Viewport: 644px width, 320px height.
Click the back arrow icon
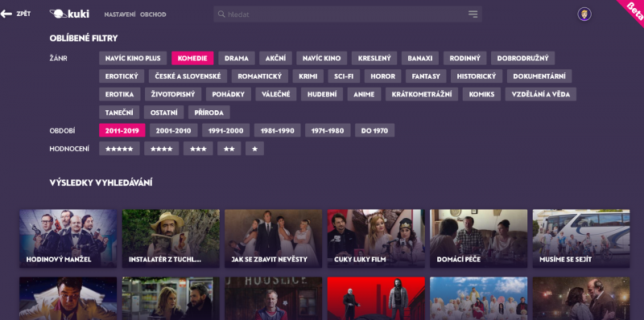click(6, 14)
